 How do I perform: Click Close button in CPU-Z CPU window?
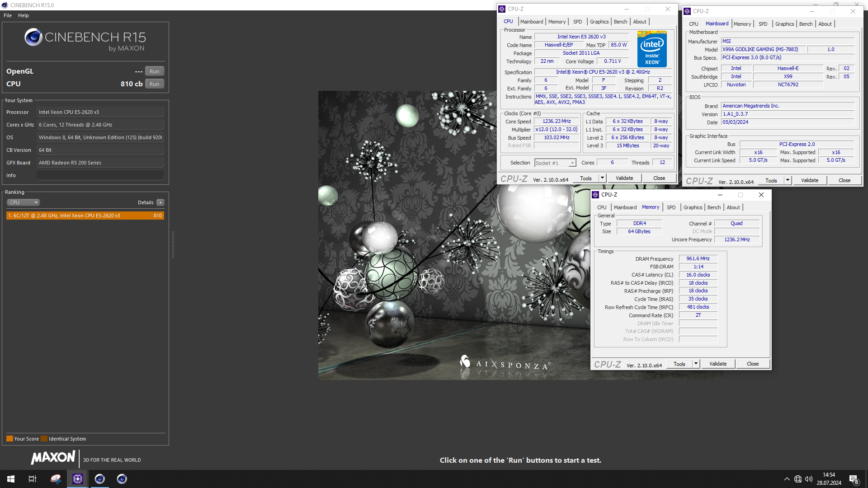click(x=659, y=178)
